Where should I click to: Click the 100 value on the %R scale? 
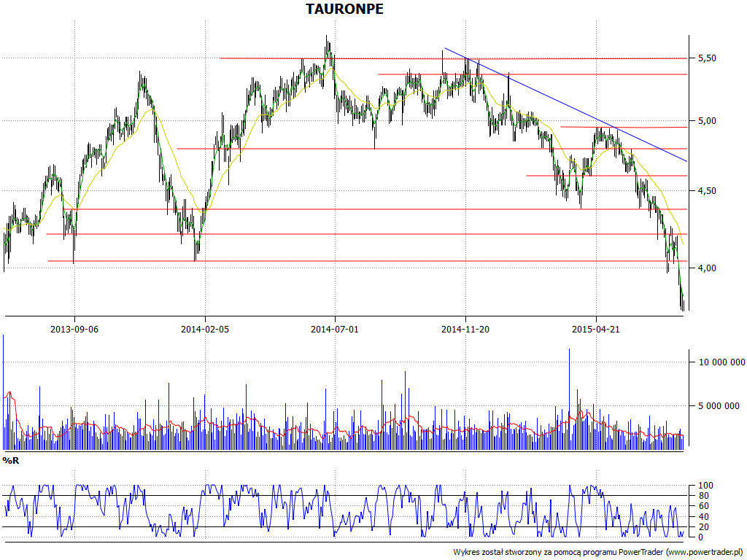tap(705, 486)
